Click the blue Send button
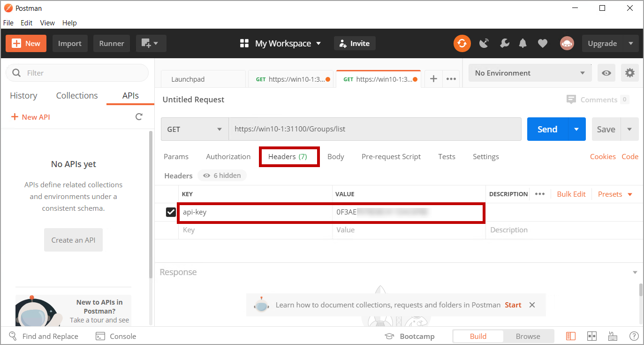Image resolution: width=644 pixels, height=345 pixels. coord(547,129)
